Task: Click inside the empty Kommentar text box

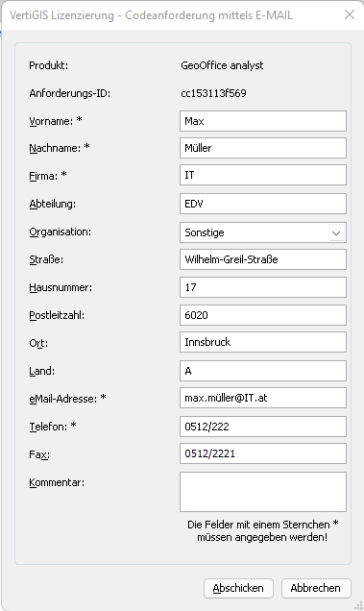Action: (x=263, y=492)
